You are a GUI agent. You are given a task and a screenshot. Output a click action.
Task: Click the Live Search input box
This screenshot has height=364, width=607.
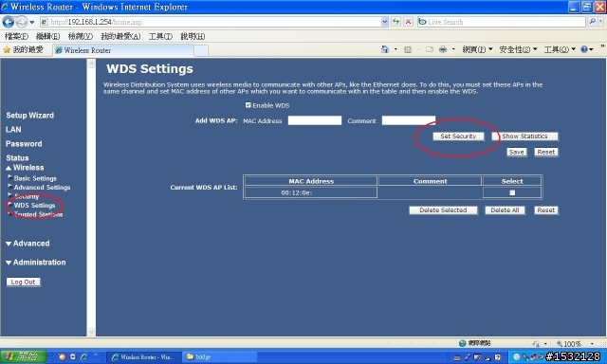tap(502, 22)
